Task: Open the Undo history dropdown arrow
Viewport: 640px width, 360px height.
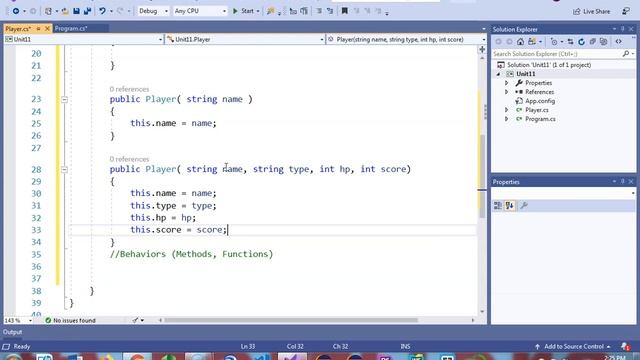Action: coord(111,11)
